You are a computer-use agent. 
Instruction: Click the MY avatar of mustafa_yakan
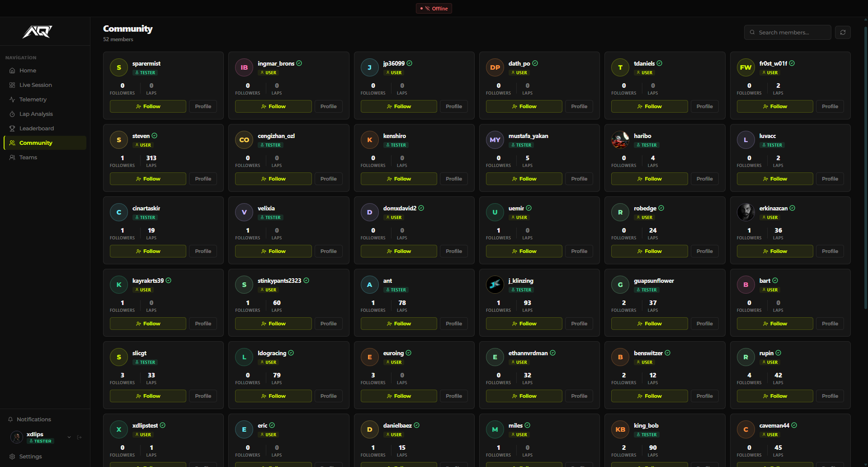[495, 140]
